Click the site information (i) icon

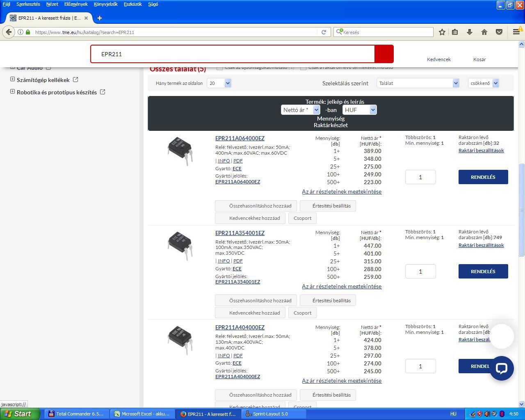pyautogui.click(x=20, y=32)
